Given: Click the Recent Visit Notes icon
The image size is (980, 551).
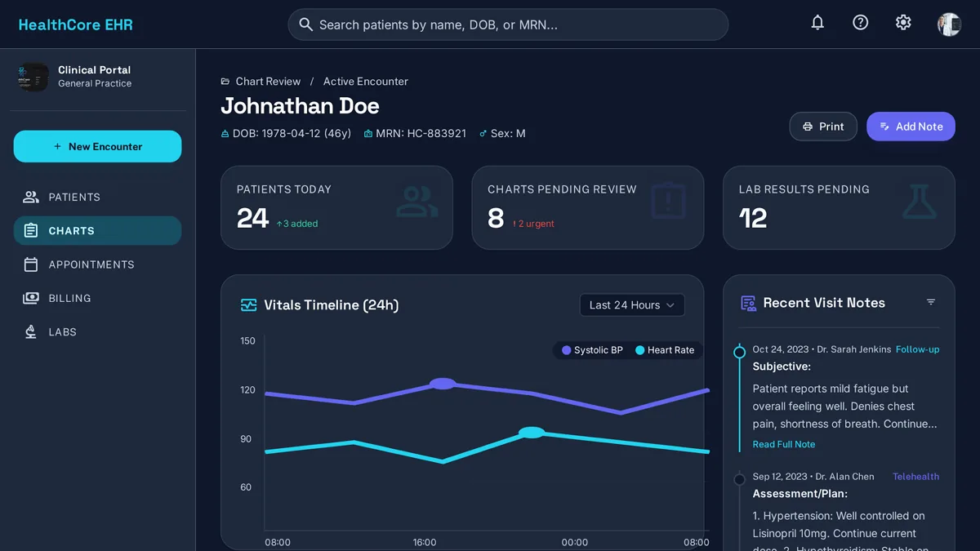Looking at the screenshot, I should 748,304.
